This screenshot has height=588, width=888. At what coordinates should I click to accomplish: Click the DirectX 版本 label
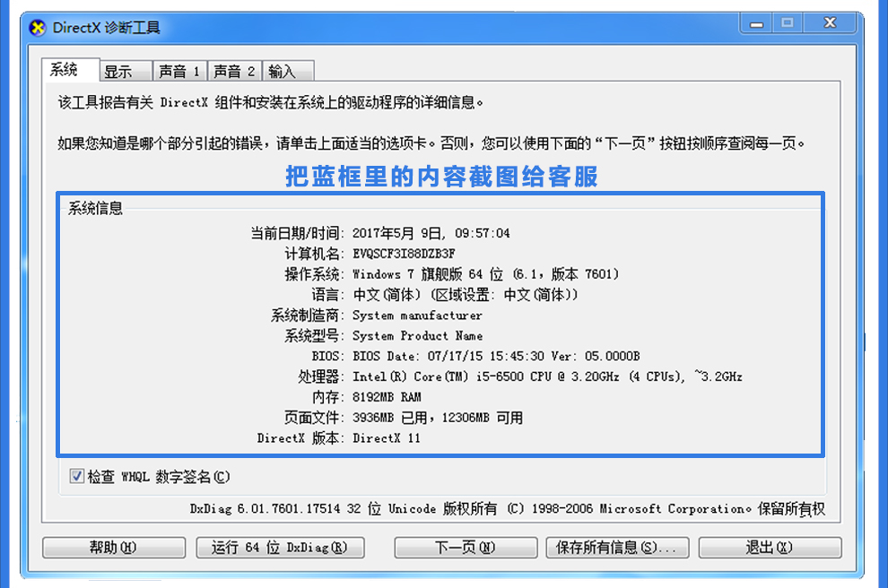tap(300, 438)
